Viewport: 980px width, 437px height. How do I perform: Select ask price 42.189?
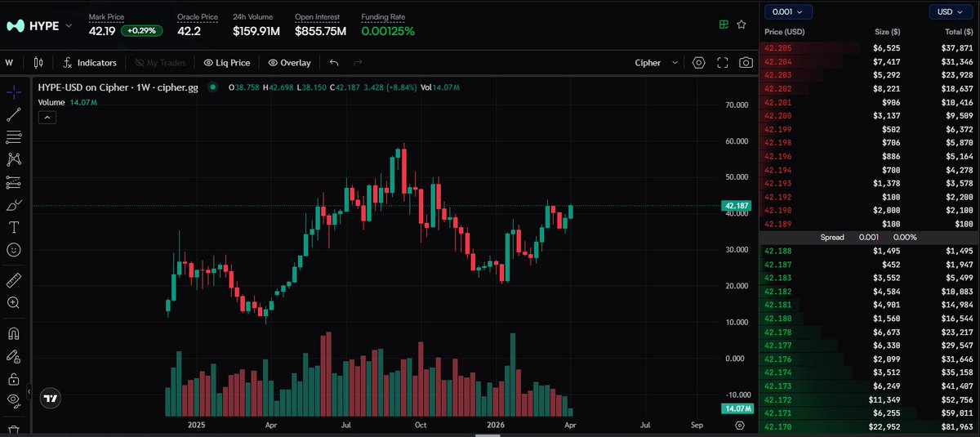pos(777,223)
